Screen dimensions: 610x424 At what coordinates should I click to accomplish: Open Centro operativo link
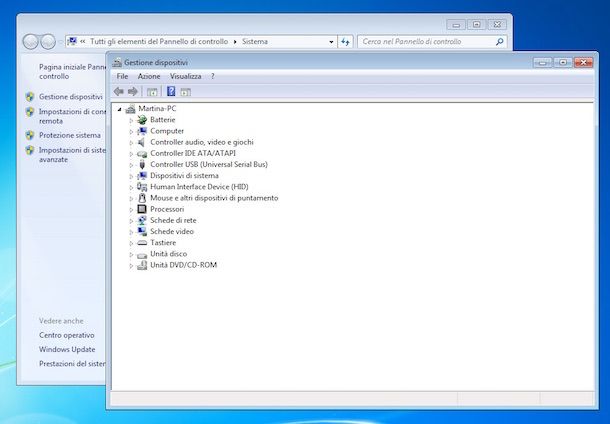[x=67, y=335]
